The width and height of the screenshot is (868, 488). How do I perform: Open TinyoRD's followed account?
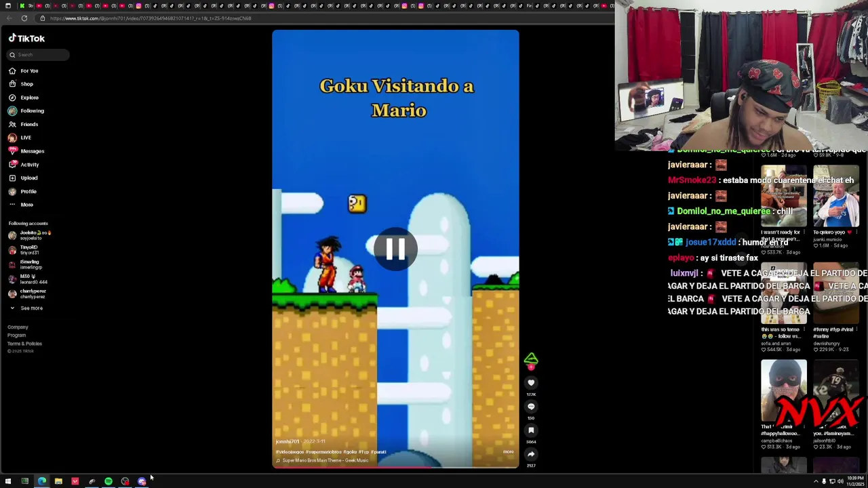click(x=24, y=250)
